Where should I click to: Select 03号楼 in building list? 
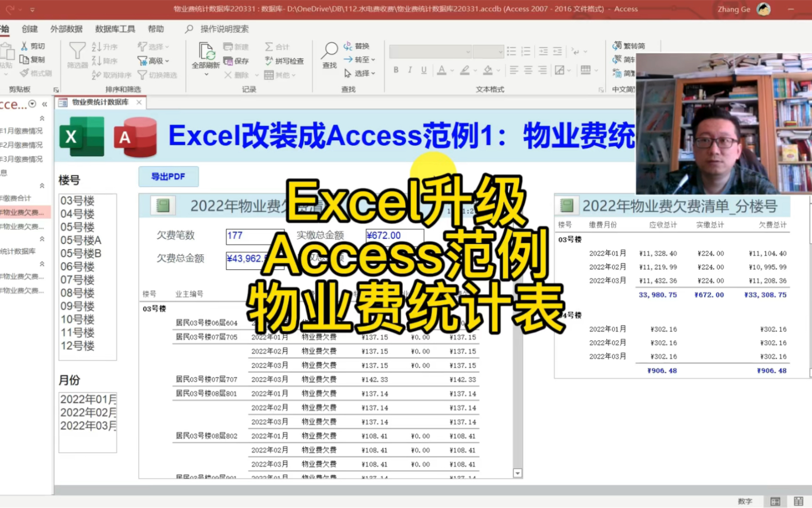[x=77, y=201]
